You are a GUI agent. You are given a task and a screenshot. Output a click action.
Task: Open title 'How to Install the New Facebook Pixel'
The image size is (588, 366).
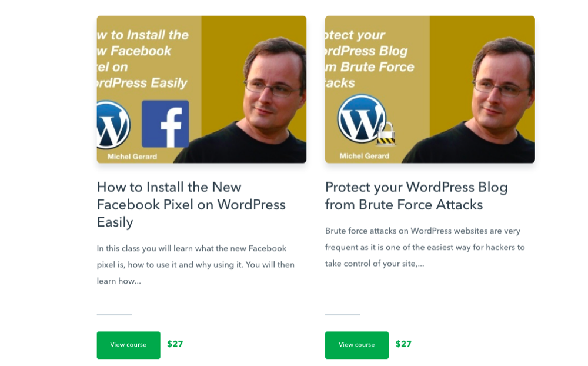coord(191,205)
